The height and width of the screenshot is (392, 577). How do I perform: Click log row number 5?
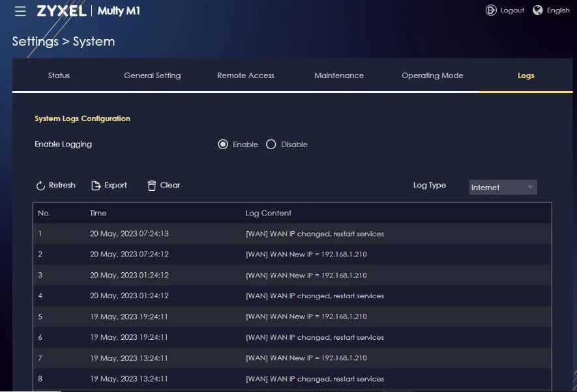[x=40, y=316]
